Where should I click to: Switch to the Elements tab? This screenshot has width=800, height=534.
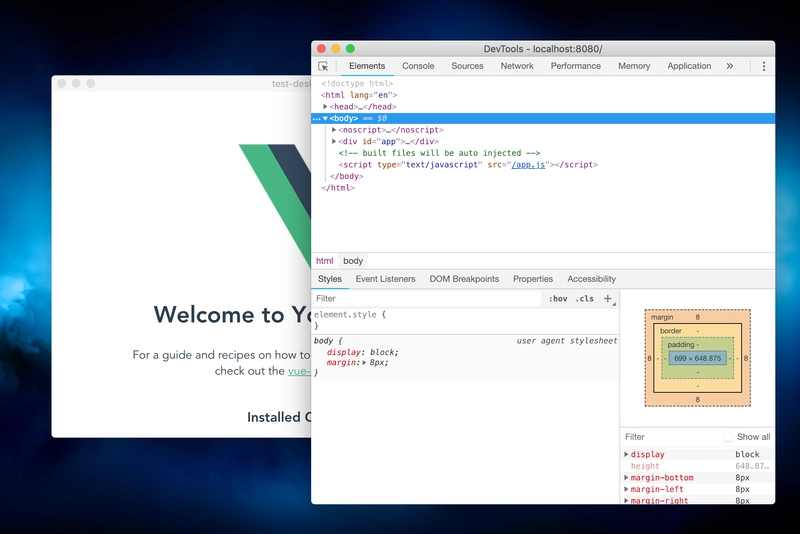pos(367,66)
